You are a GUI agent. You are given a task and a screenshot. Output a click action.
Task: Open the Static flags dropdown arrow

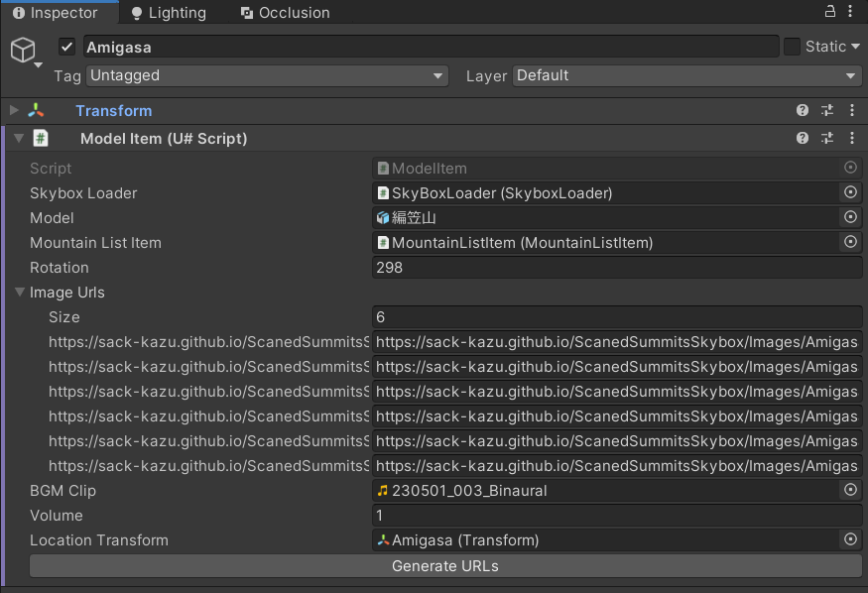(855, 47)
